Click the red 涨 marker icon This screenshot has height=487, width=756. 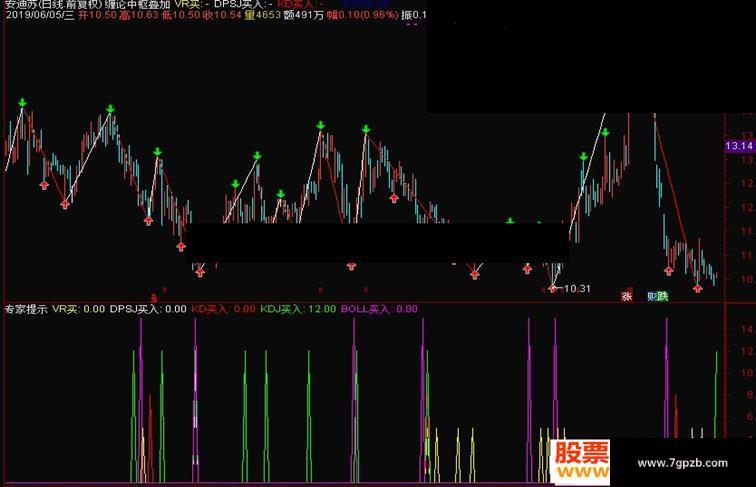(626, 296)
